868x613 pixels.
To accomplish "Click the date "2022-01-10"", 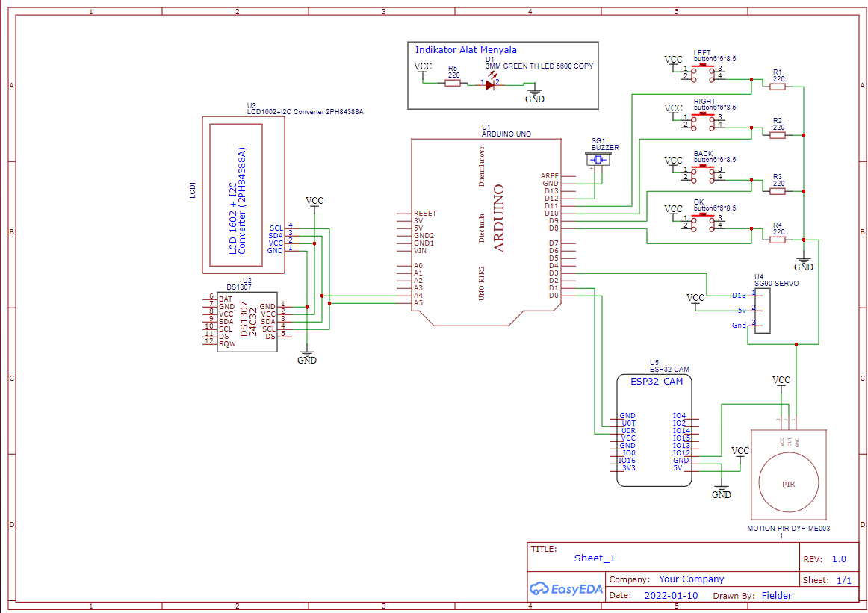I will tap(671, 596).
